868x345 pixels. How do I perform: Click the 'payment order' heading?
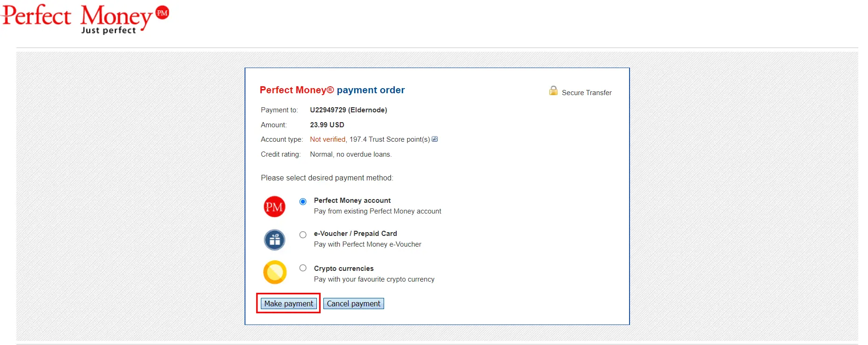coord(371,90)
